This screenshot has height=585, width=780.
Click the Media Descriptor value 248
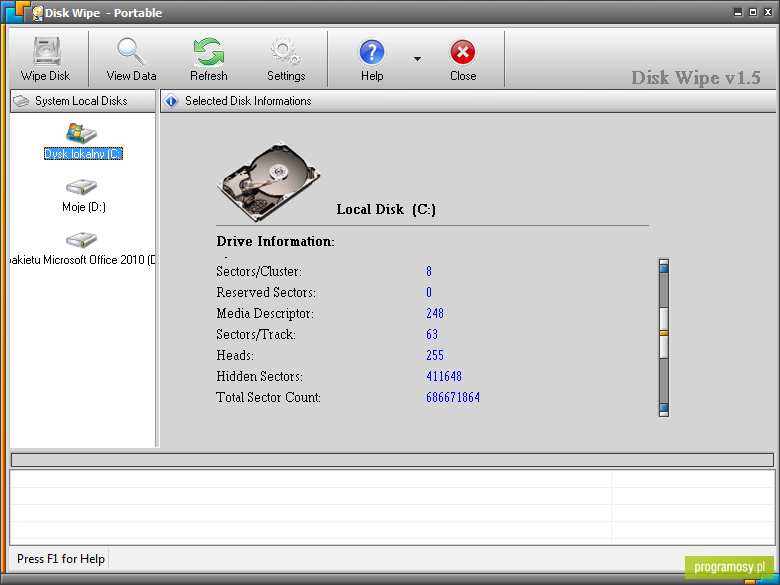click(x=435, y=313)
